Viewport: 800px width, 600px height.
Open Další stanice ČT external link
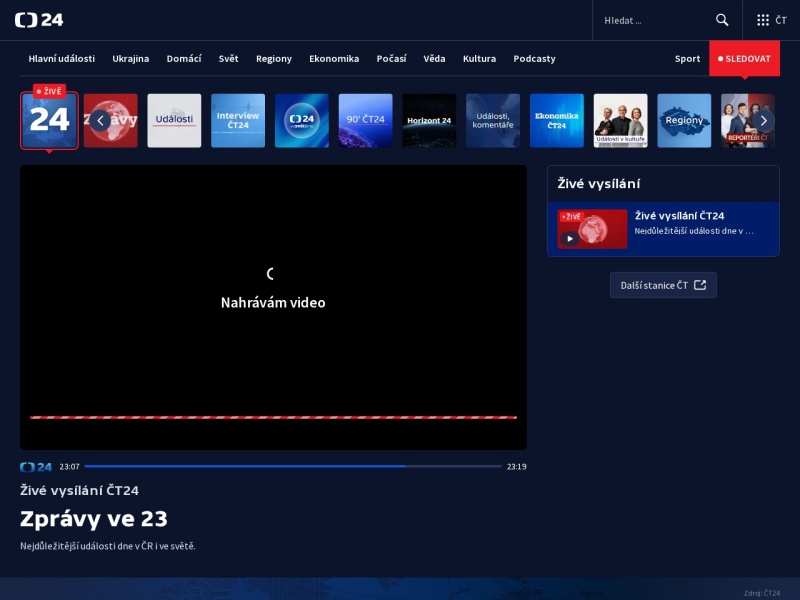pyautogui.click(x=663, y=285)
